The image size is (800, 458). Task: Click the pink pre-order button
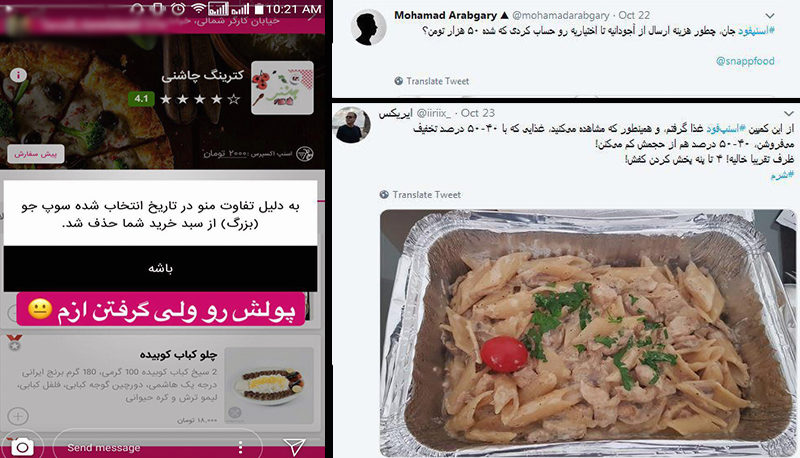(36, 154)
